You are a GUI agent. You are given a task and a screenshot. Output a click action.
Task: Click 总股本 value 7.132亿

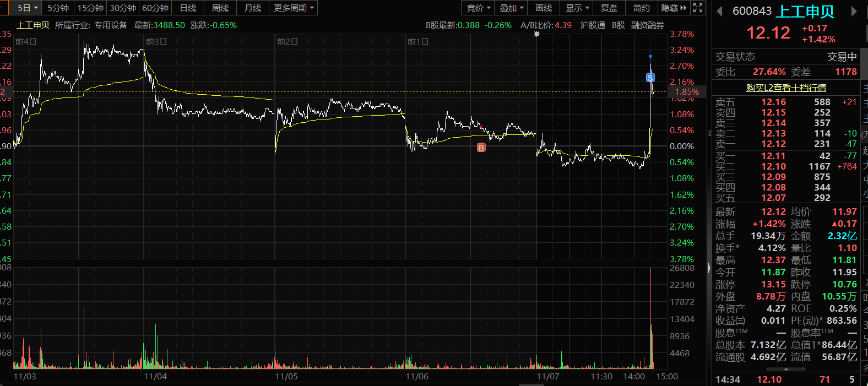click(x=768, y=345)
